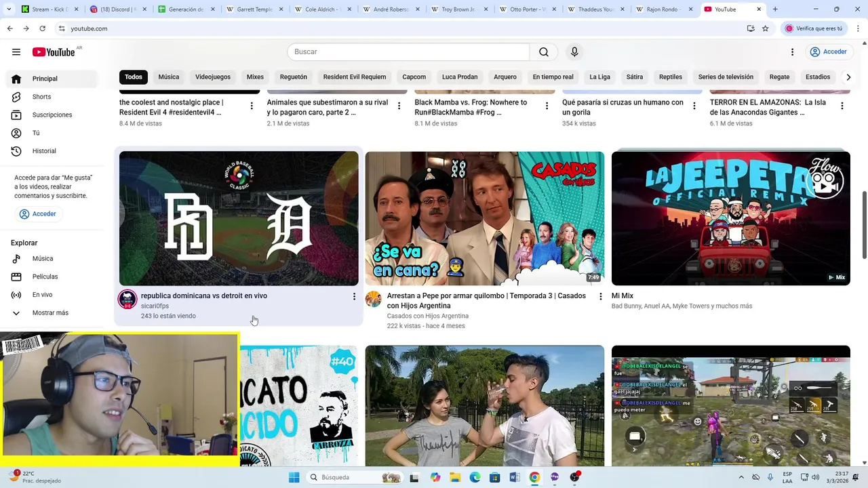Open options for republica dominicana live video
This screenshot has height=488, width=868.
(x=354, y=296)
